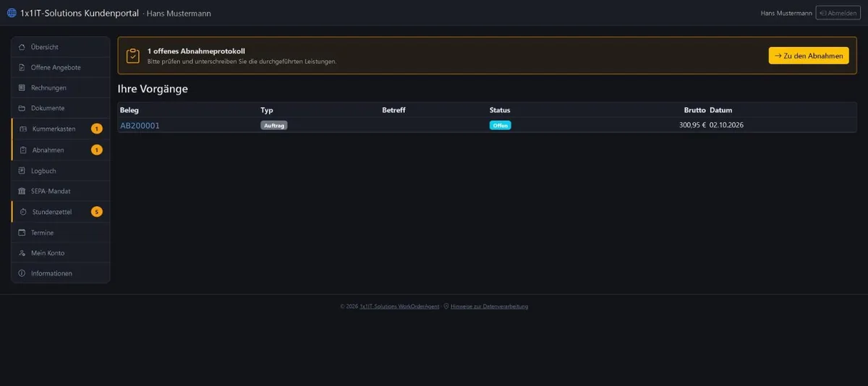Open Hinweise zur Datenverarbeitung link
The image size is (868, 386).
tap(489, 306)
